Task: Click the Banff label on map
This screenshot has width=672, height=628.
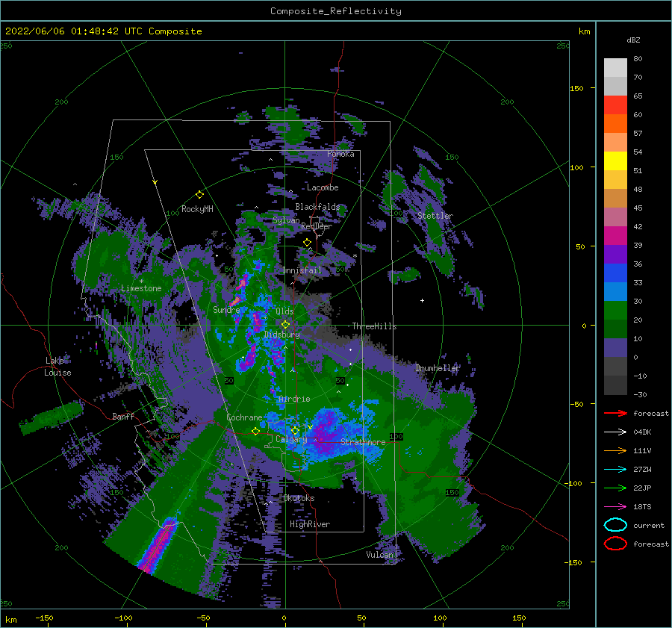Action: coord(123,416)
